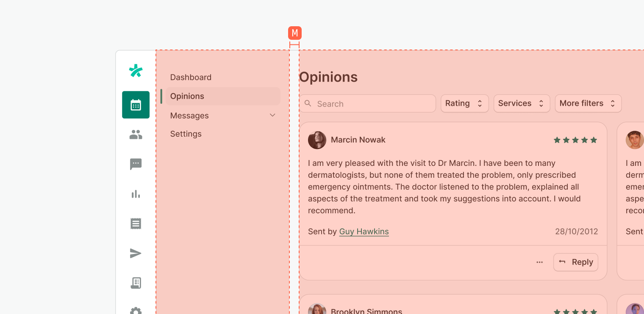Image resolution: width=644 pixels, height=314 pixels.
Task: Click the Search opinions field
Action: [x=368, y=104]
